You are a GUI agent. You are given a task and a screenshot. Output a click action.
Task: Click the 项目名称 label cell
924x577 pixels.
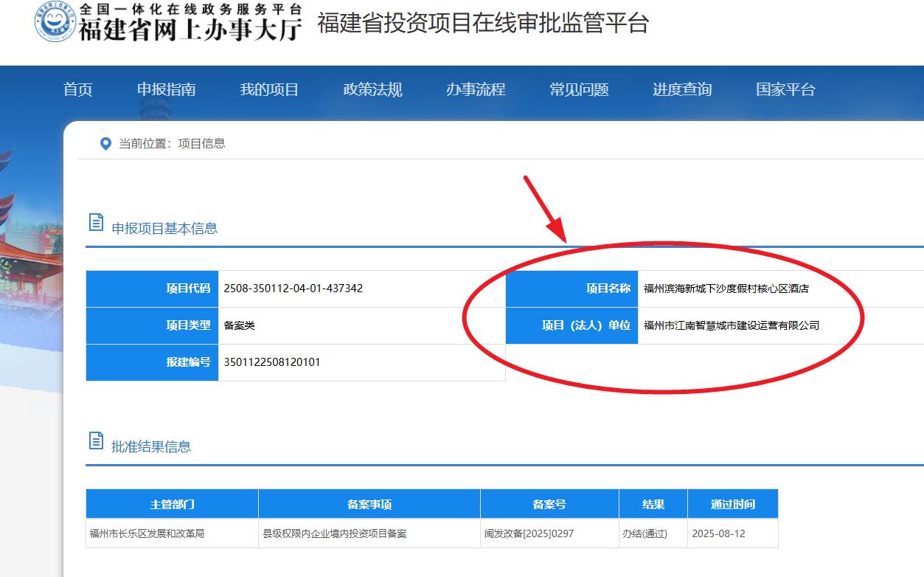[572, 288]
